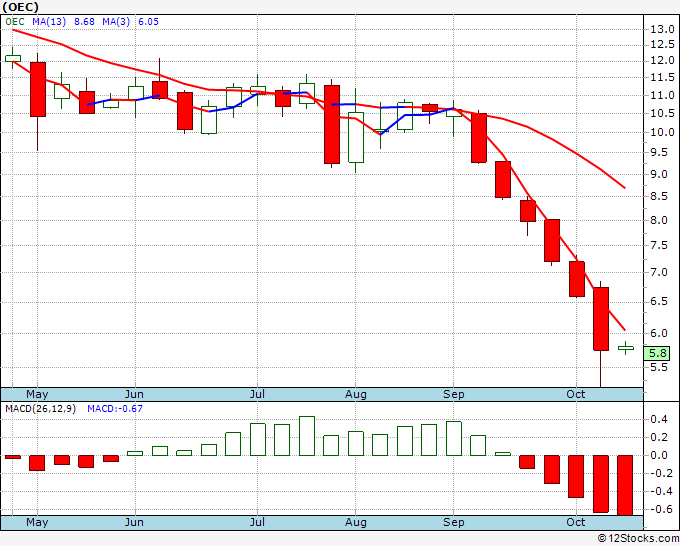This screenshot has height=546, width=680.
Task: Click the 13.0 price axis label
Action: click(662, 29)
